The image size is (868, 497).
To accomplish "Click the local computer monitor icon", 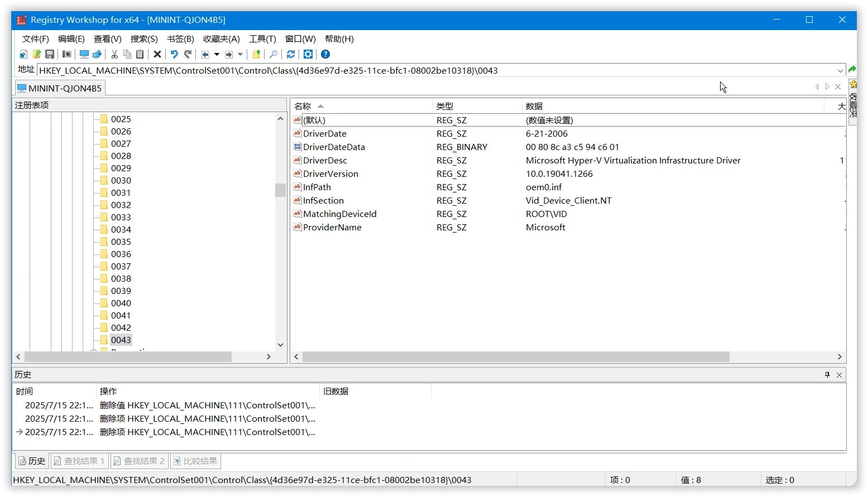I will [84, 54].
